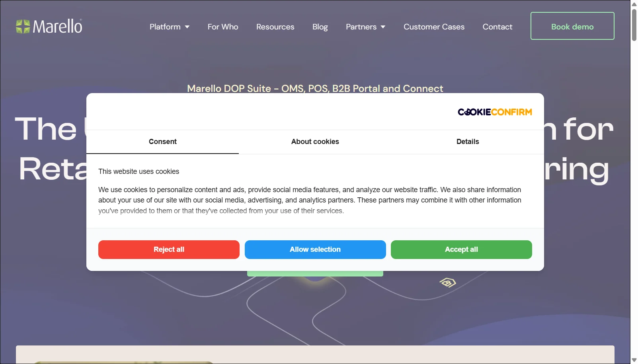Open the For Who page
The width and height of the screenshot is (638, 364).
tap(223, 27)
